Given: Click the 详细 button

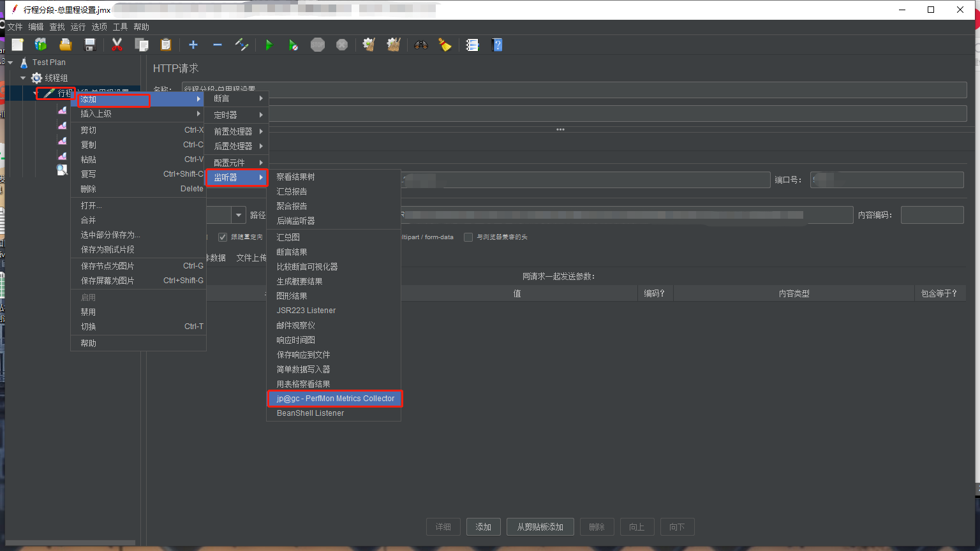Looking at the screenshot, I should (443, 527).
